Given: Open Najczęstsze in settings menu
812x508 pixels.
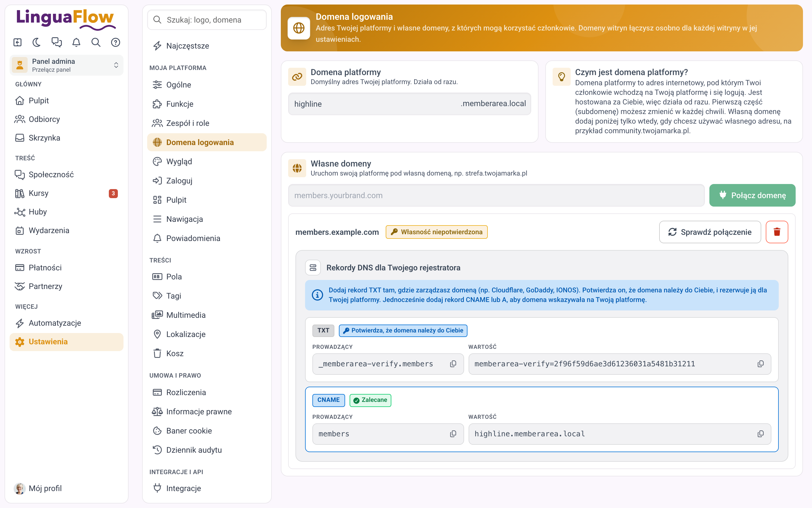Looking at the screenshot, I should (x=207, y=46).
